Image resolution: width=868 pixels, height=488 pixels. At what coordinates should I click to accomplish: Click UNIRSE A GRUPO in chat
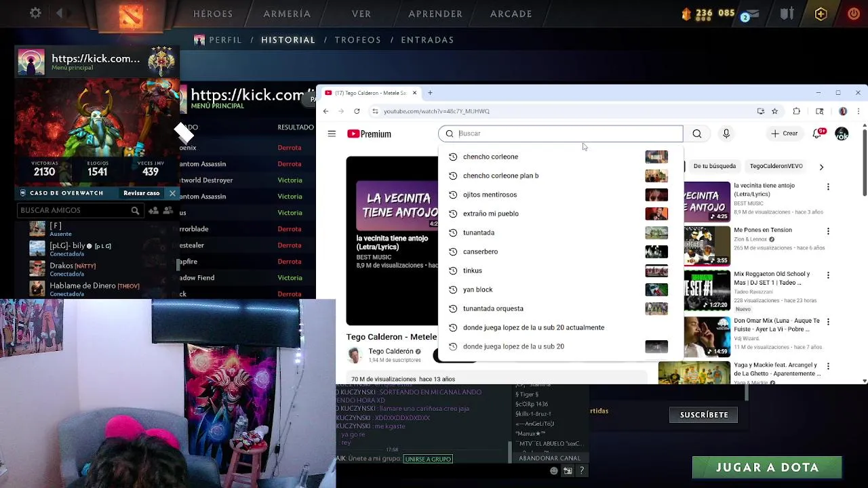pos(428,459)
